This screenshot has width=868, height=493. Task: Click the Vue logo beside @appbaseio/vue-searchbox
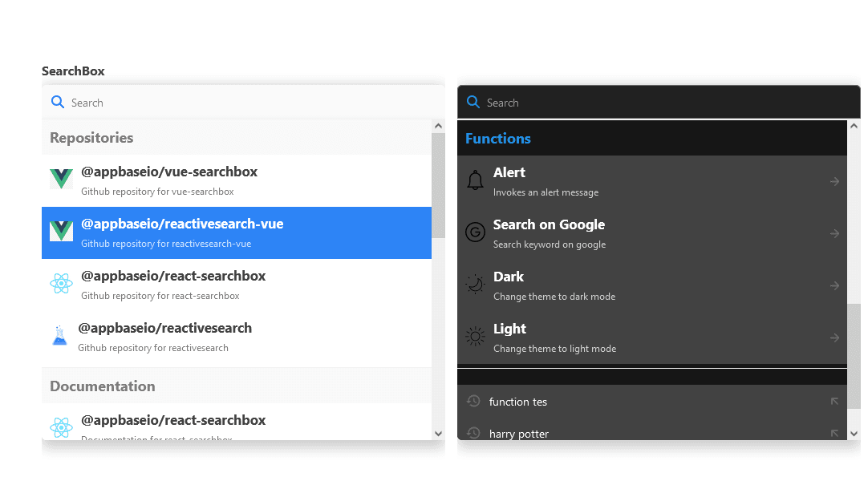(61, 177)
